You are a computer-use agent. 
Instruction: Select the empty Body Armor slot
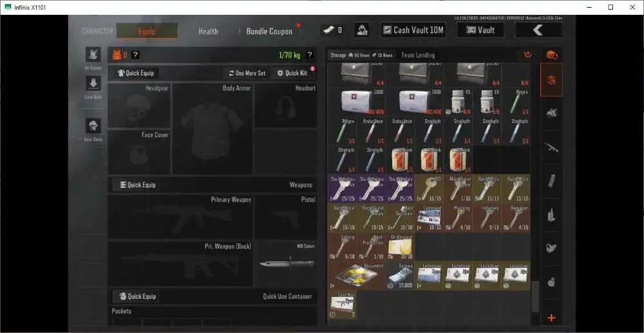pos(213,129)
